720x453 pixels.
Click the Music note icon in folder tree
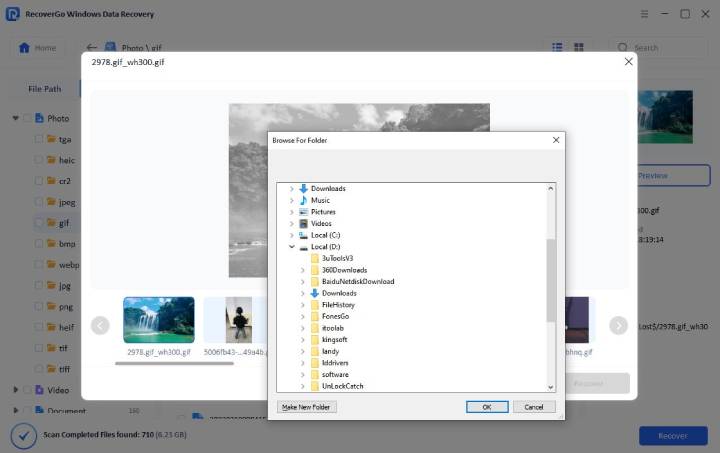304,200
